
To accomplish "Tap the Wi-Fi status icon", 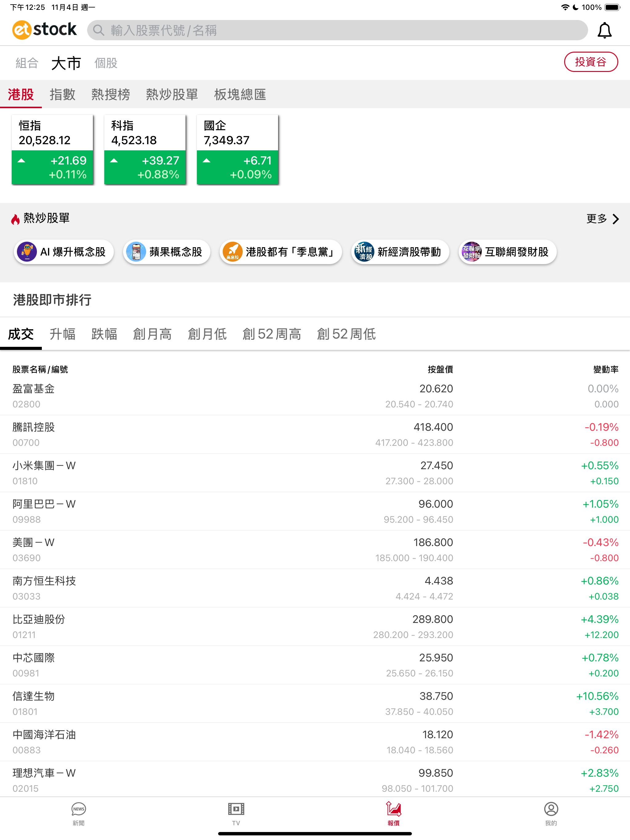I will [565, 7].
